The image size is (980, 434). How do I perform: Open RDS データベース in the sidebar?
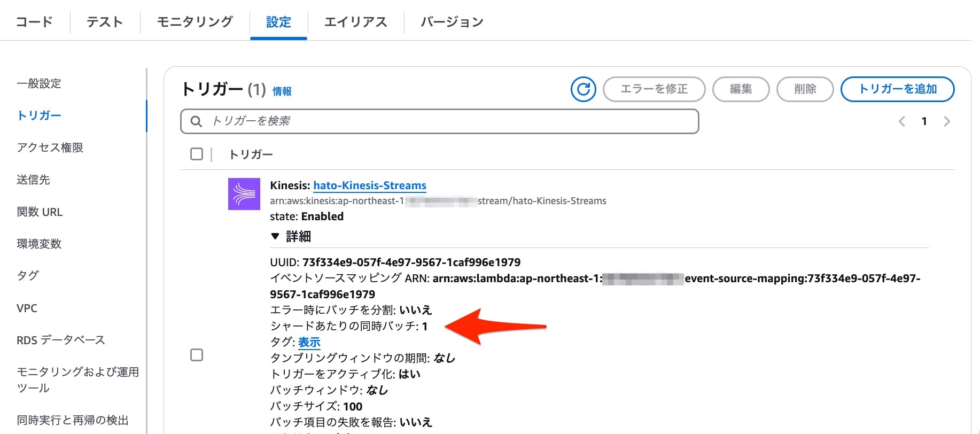(x=61, y=340)
